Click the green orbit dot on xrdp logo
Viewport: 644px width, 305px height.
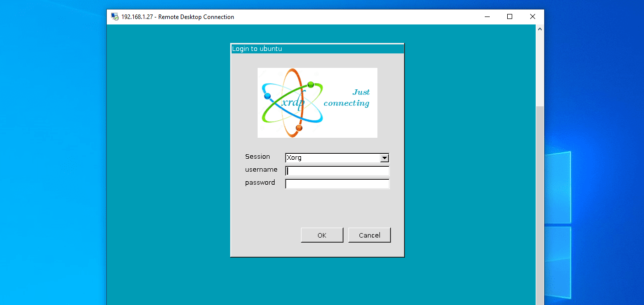(x=311, y=84)
